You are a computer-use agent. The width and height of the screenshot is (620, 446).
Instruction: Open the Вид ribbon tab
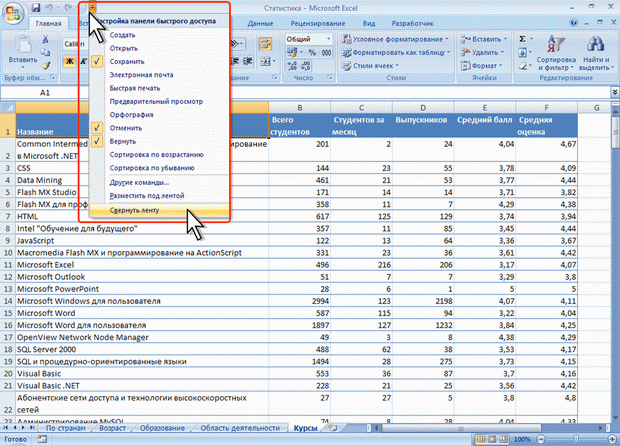(369, 23)
